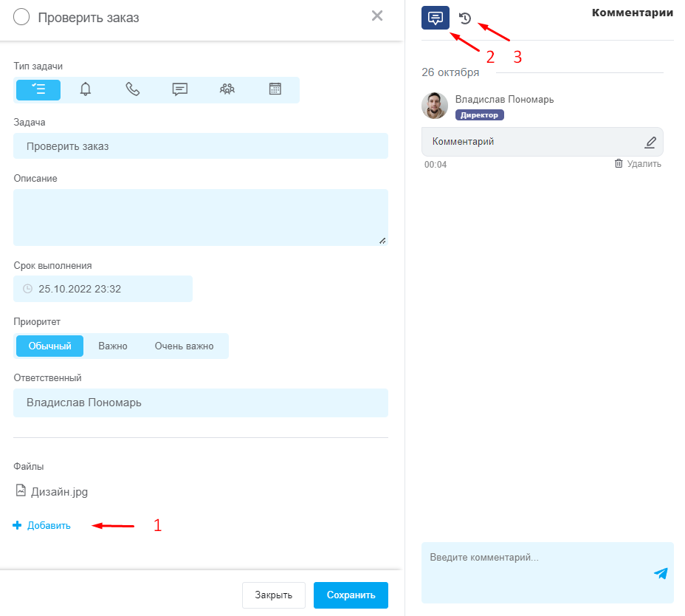
Task: Click the Директор role badge
Action: tap(479, 115)
